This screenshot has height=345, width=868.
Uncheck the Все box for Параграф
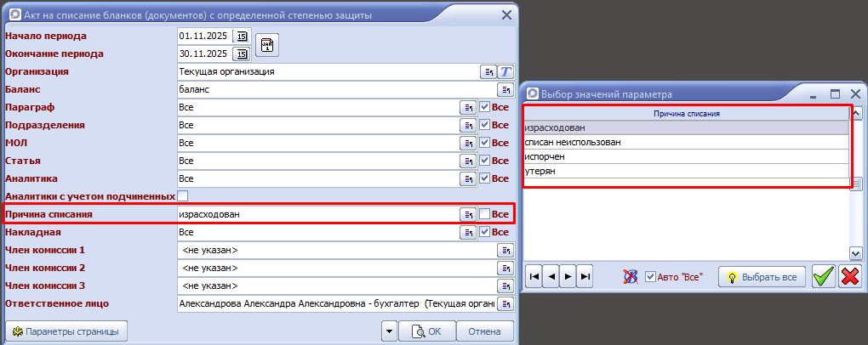click(x=484, y=108)
